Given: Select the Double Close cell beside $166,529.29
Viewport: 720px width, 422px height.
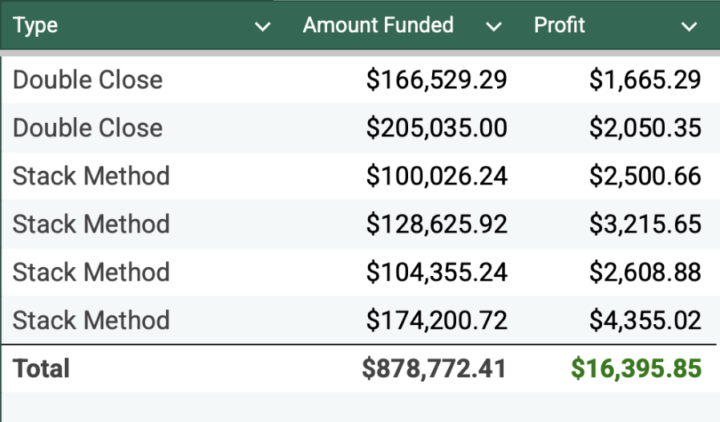Looking at the screenshot, I should click(88, 80).
